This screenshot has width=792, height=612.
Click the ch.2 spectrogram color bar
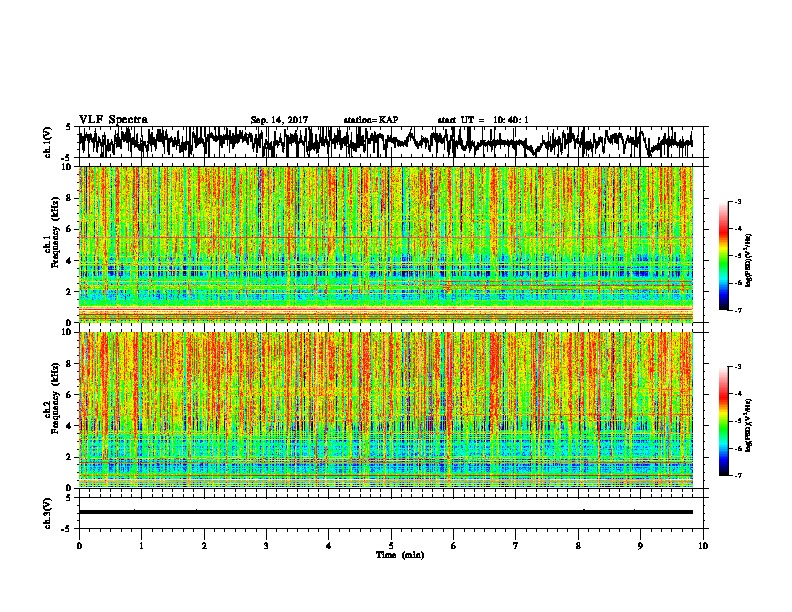[x=723, y=421]
